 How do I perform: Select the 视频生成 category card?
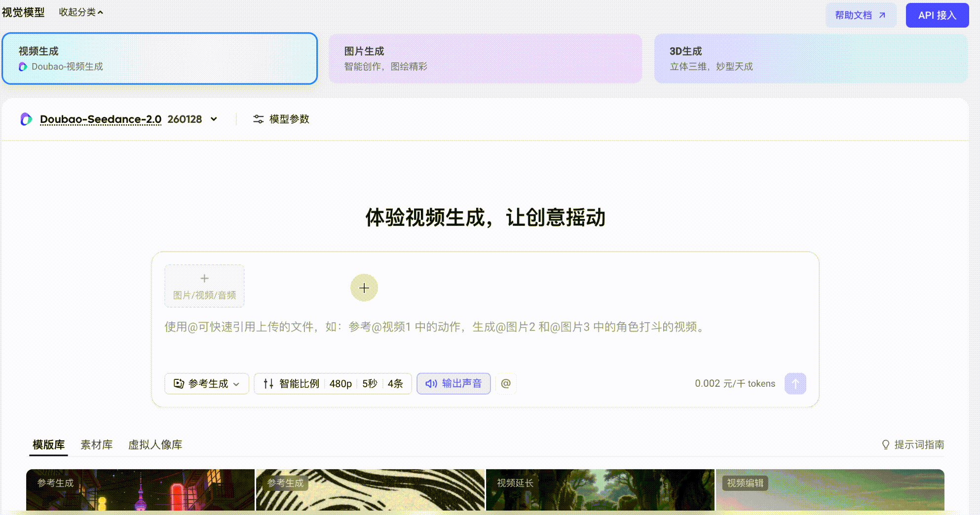coord(159,58)
